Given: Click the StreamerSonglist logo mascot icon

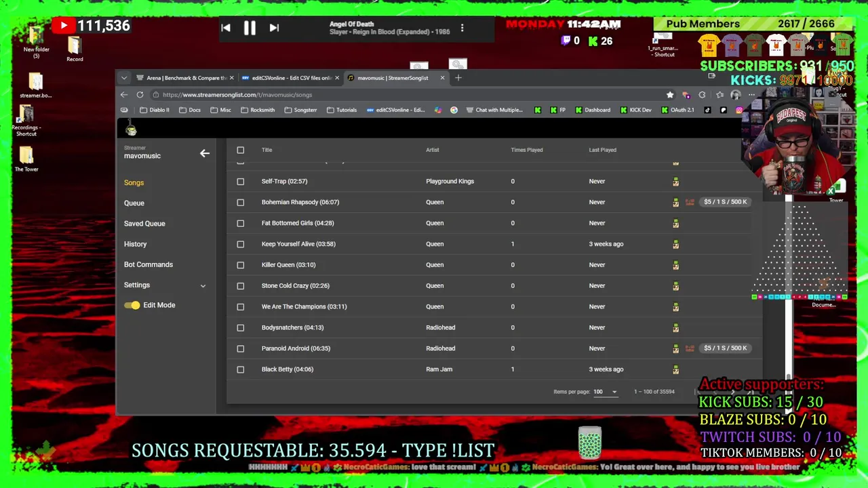Looking at the screenshot, I should click(132, 129).
